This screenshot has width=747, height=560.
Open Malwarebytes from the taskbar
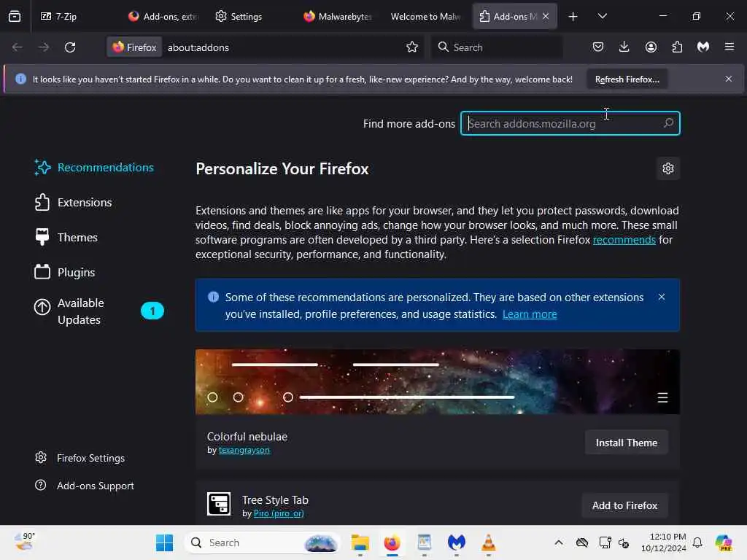[457, 542]
